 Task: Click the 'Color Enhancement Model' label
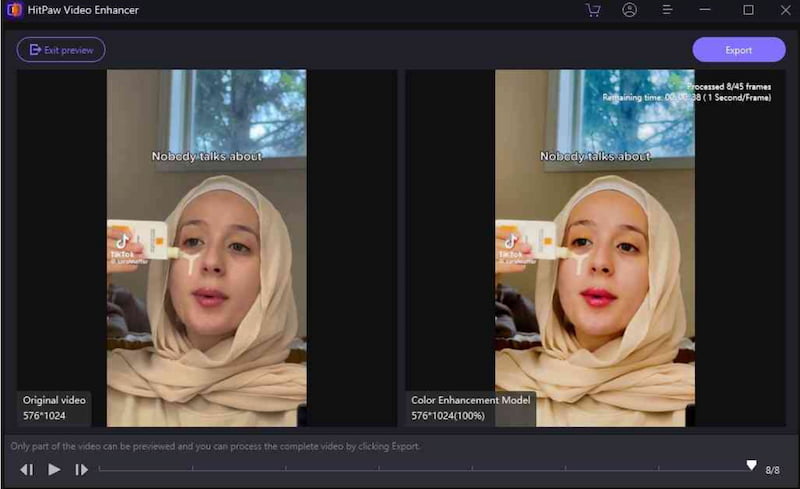click(470, 400)
